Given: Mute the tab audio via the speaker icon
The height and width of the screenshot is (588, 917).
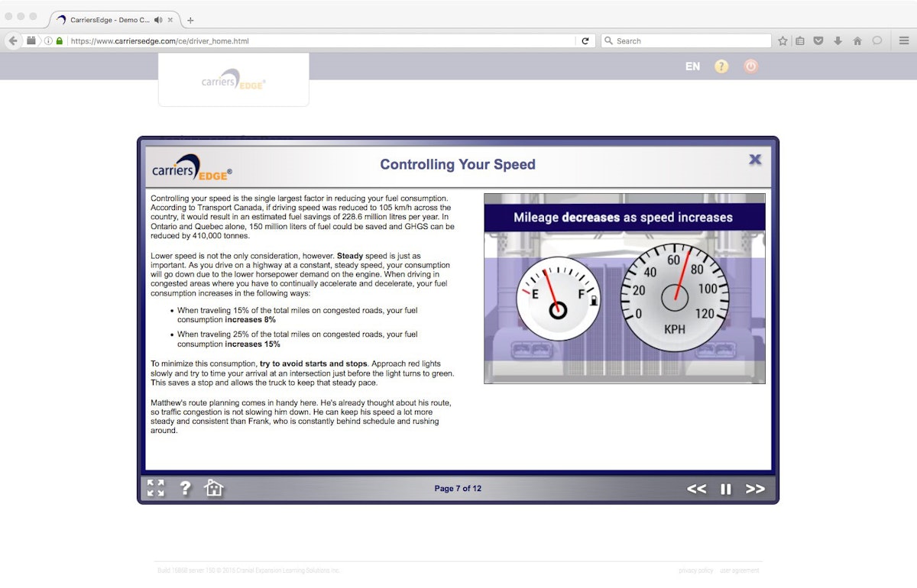Looking at the screenshot, I should (x=157, y=21).
